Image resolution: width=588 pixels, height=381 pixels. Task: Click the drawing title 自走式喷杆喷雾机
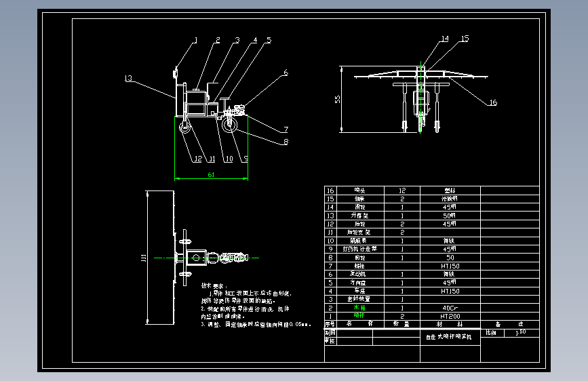pos(448,337)
